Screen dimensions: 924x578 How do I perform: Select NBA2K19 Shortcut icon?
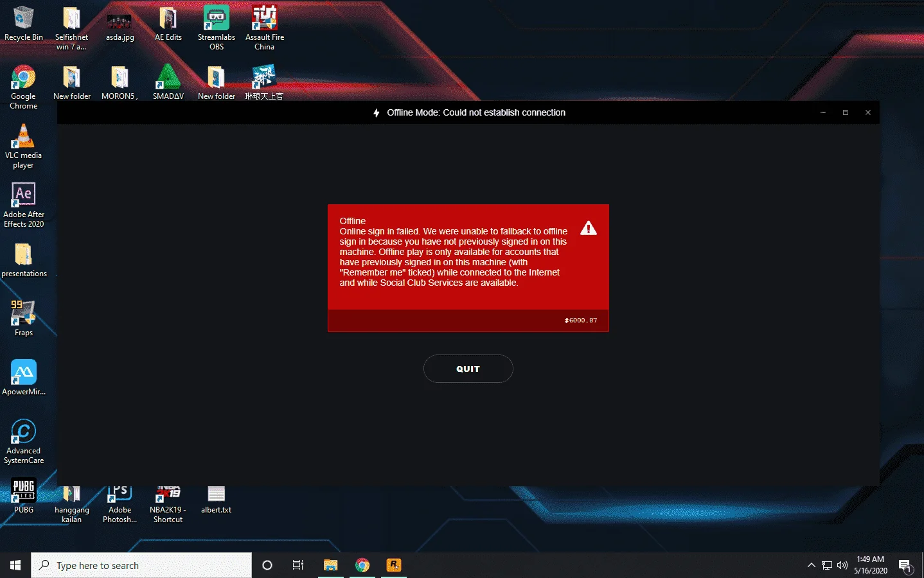(x=168, y=505)
